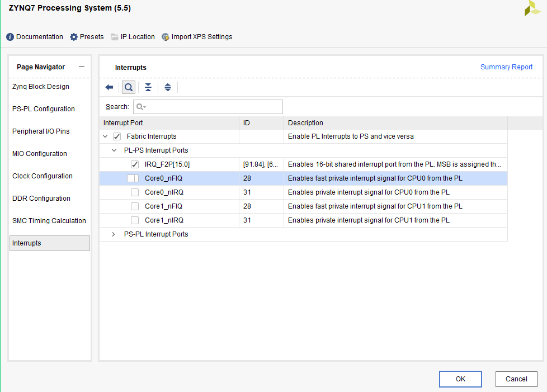The height and width of the screenshot is (392, 547).
Task: Click the back arrow toolbar icon
Action: 109,87
